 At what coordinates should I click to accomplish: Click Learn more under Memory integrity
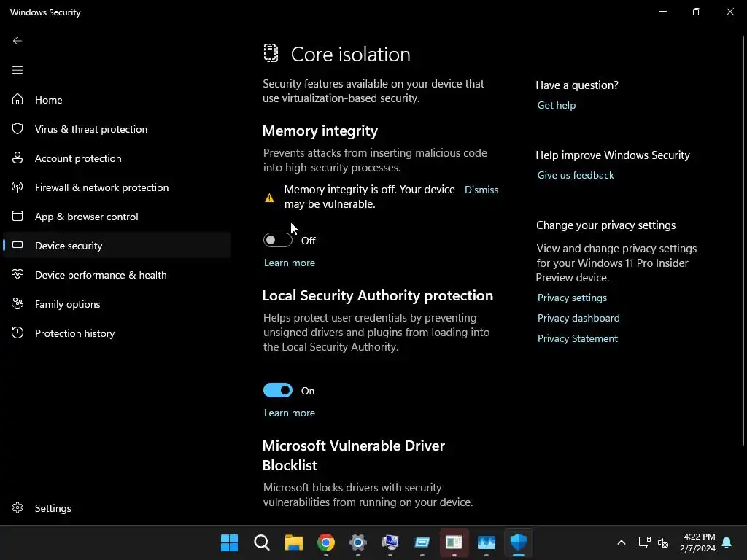(289, 262)
